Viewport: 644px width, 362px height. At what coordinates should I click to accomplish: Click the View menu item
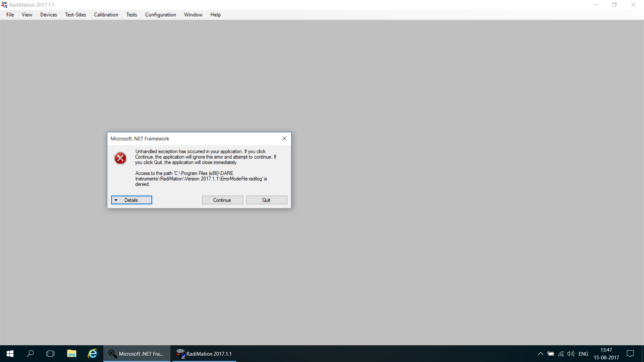(x=26, y=15)
